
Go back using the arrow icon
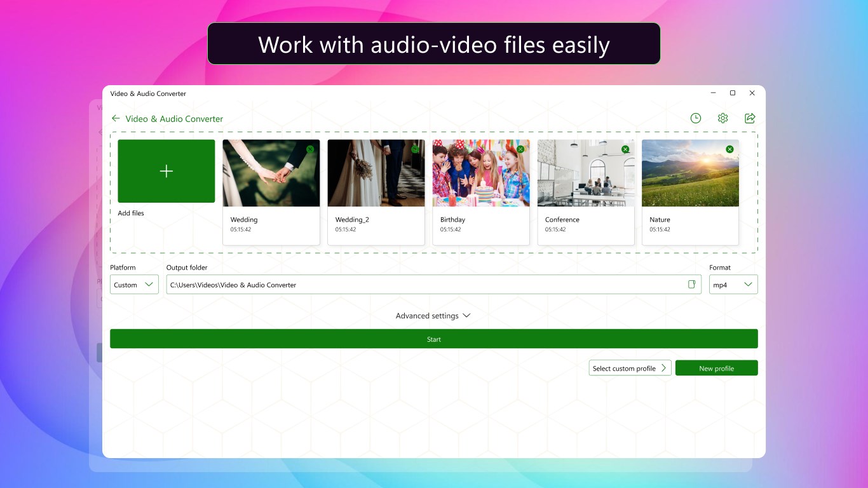tap(116, 118)
